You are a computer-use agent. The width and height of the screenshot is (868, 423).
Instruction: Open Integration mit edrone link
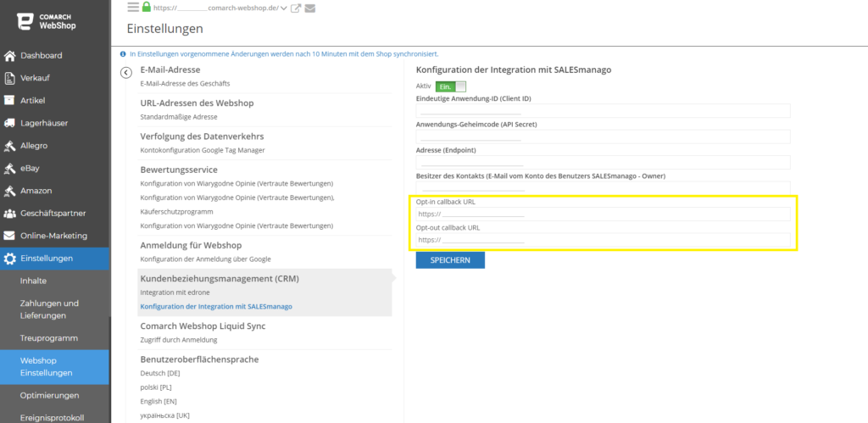175,292
